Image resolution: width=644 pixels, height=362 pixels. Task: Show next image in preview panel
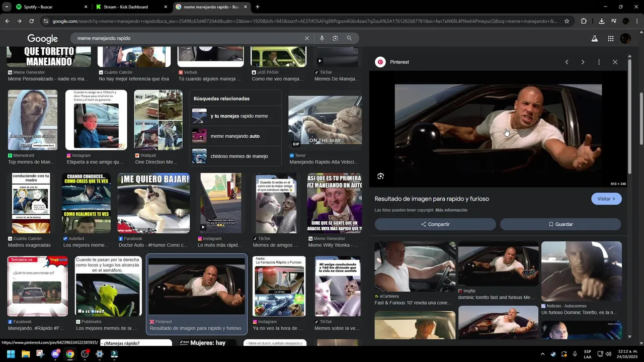[583, 62]
